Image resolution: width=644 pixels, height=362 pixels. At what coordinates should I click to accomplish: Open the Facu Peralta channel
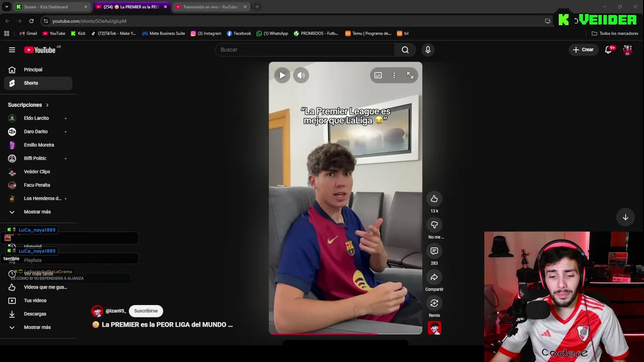[38, 185]
